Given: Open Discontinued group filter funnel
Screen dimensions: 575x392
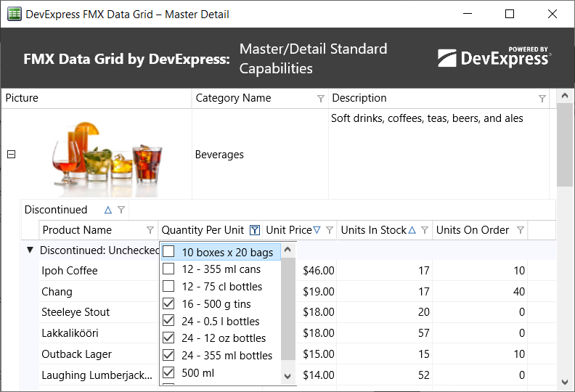Looking at the screenshot, I should click(x=121, y=210).
